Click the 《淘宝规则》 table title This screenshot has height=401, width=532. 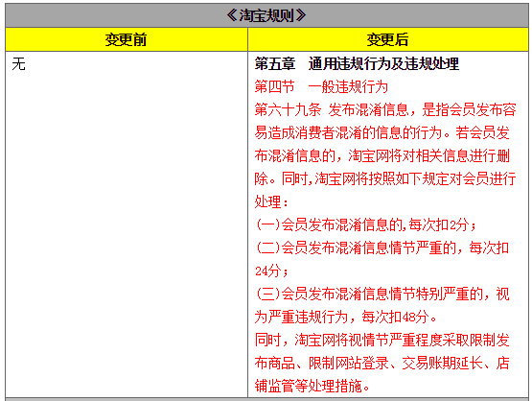[266, 15]
